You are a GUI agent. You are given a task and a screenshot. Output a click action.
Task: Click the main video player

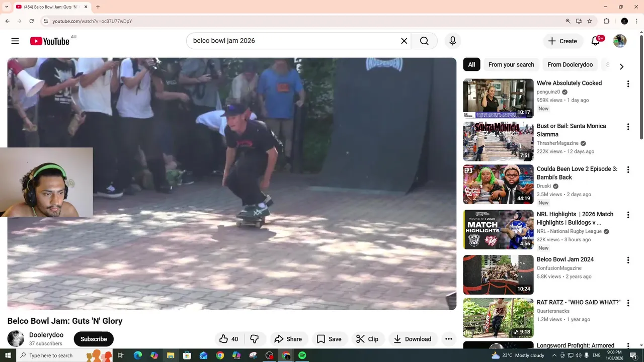pos(232,184)
